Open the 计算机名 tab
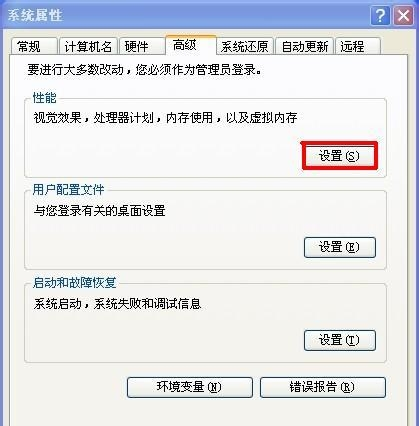Image resolution: width=420 pixels, height=426 pixels. 88,46
